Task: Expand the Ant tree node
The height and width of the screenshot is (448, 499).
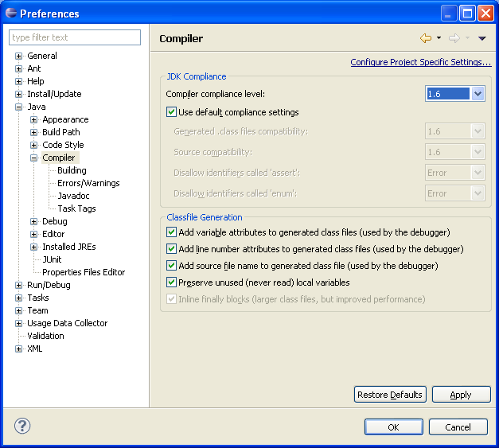Action: pos(18,68)
